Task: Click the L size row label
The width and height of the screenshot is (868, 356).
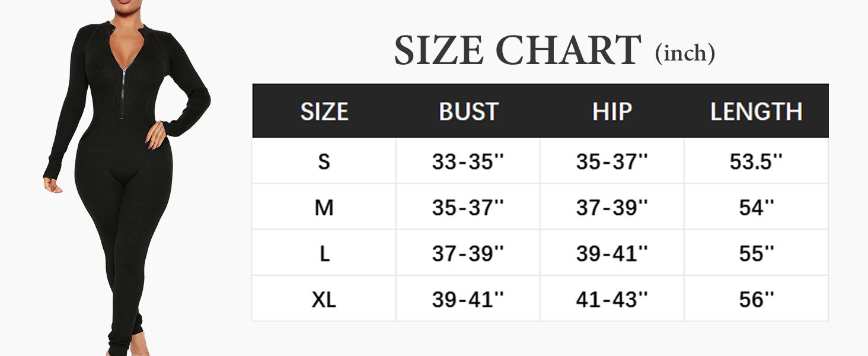Action: pos(324,253)
